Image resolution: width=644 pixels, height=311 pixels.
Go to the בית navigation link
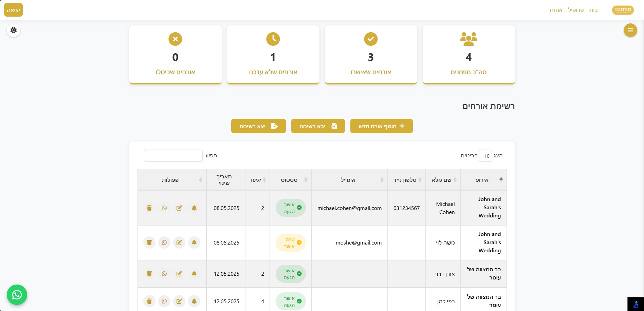point(593,10)
